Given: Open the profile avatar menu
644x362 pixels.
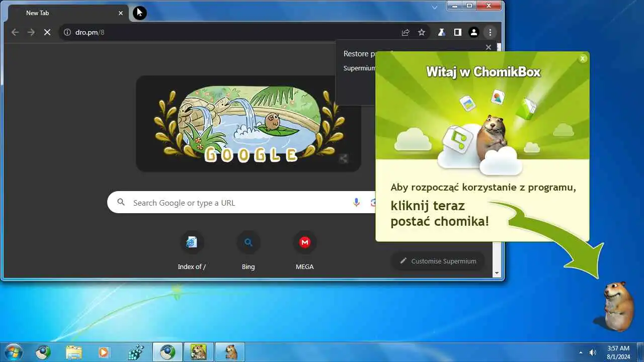Looking at the screenshot, I should [x=473, y=32].
